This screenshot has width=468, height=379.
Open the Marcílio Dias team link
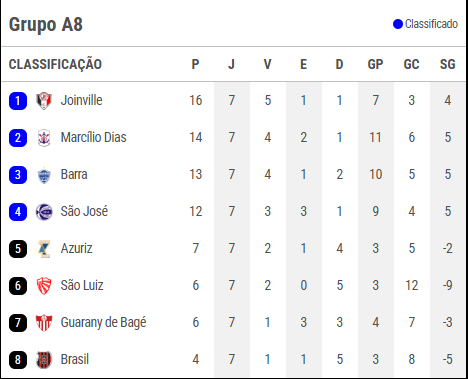(93, 137)
